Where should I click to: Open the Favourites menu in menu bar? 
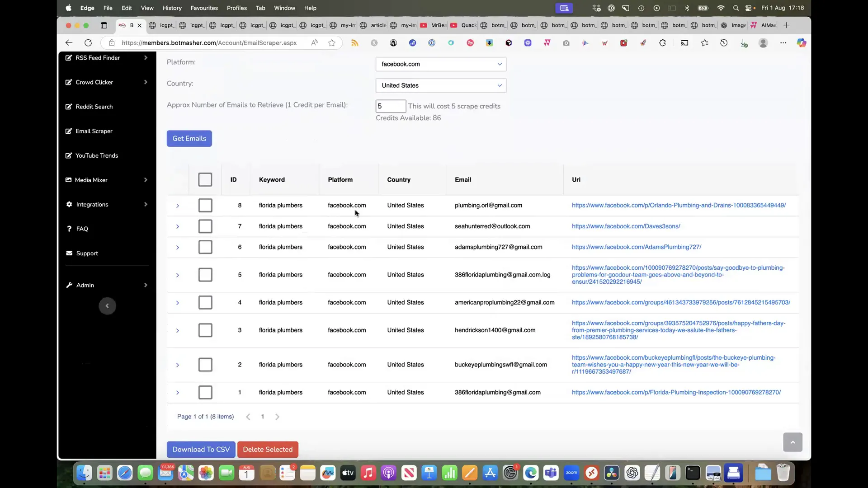coord(204,8)
